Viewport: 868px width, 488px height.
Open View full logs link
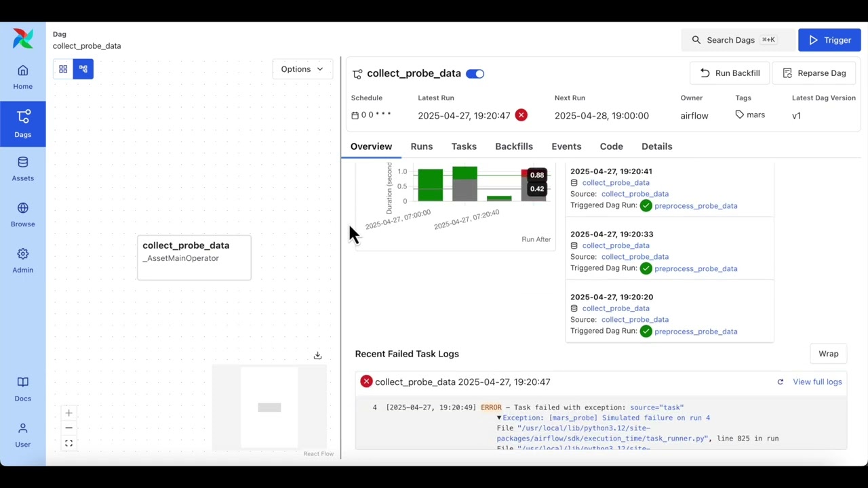click(817, 382)
